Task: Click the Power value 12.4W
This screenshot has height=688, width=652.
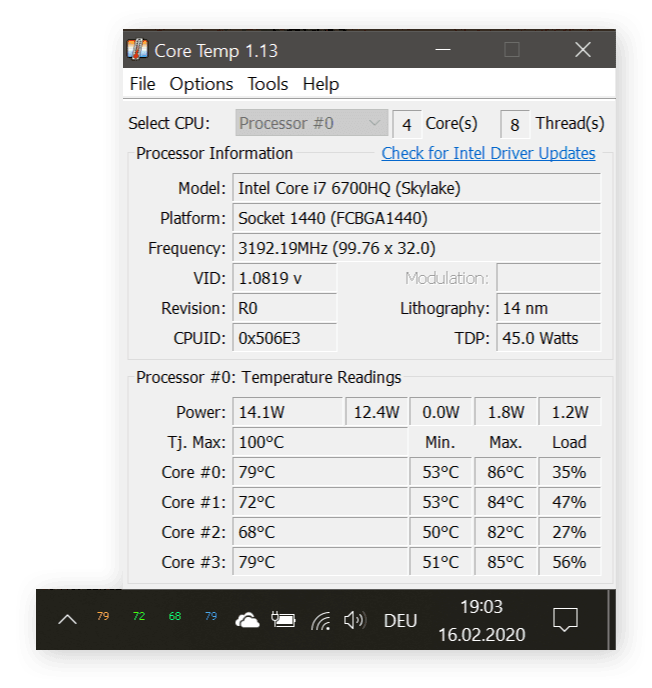Action: pos(376,412)
